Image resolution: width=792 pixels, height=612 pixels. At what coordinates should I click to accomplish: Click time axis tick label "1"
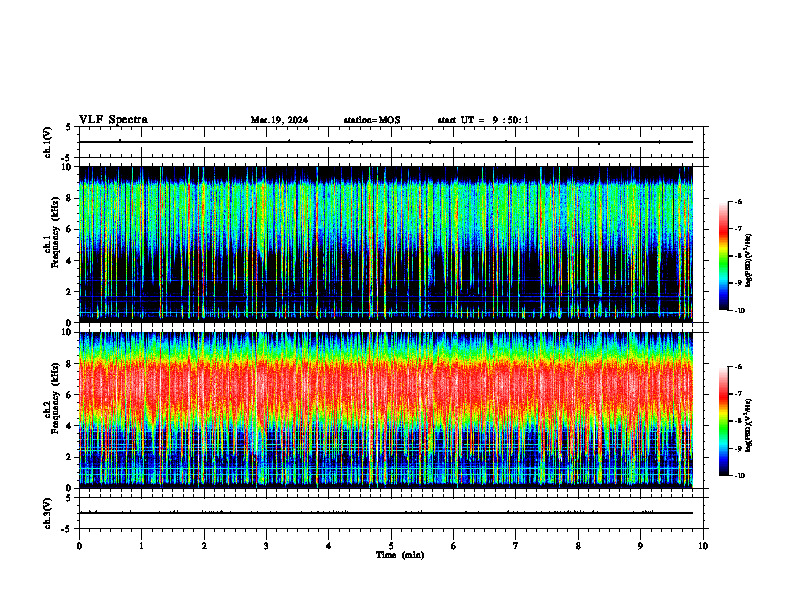pyautogui.click(x=141, y=546)
